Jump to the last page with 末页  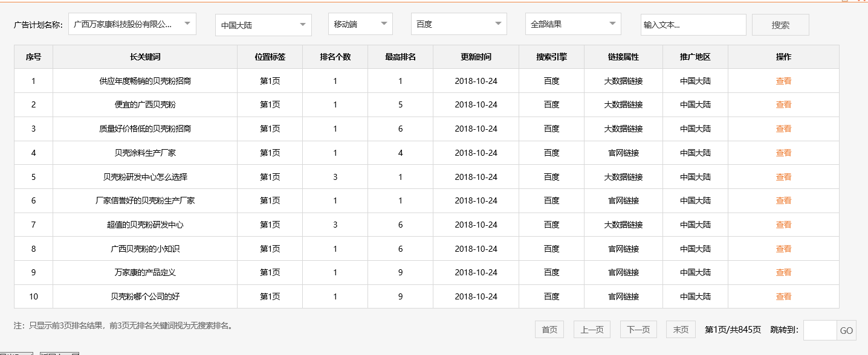pos(680,329)
